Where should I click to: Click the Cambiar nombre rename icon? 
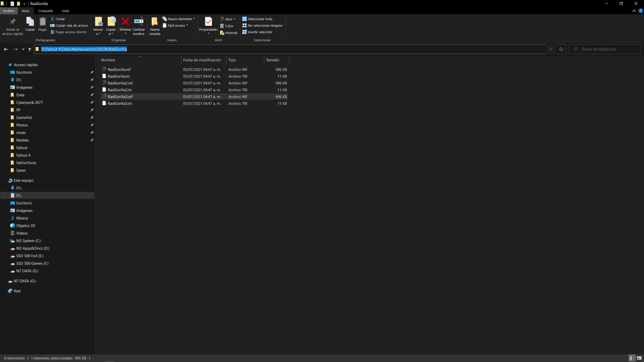(139, 22)
